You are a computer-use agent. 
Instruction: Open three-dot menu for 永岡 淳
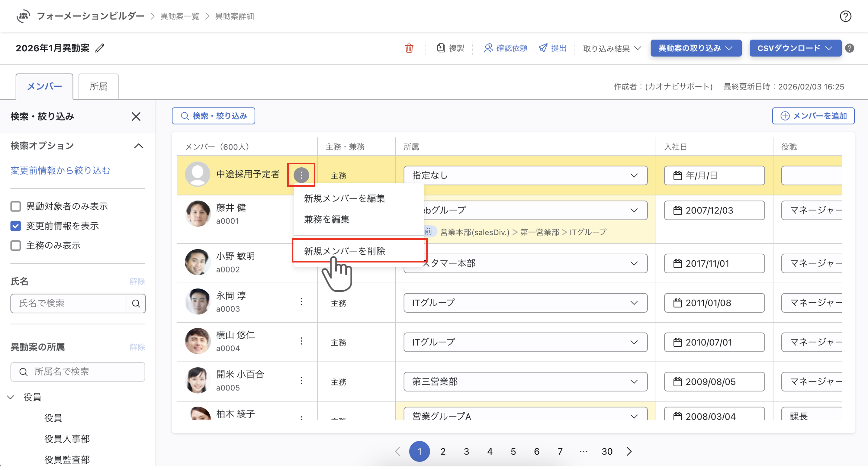[301, 302]
